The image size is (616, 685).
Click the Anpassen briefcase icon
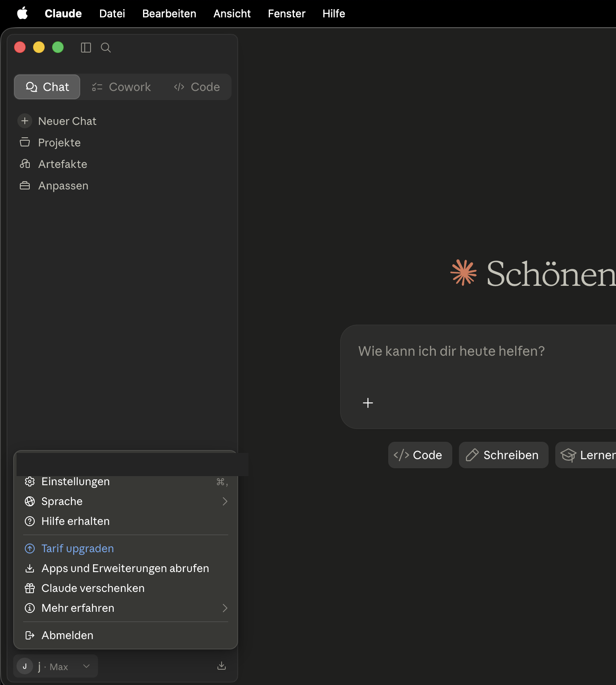click(x=25, y=186)
